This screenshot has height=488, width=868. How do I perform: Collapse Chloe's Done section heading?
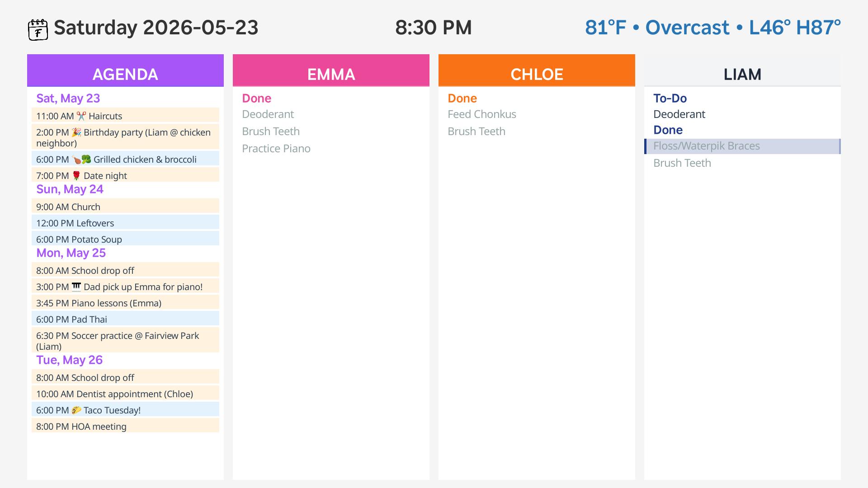pyautogui.click(x=462, y=99)
